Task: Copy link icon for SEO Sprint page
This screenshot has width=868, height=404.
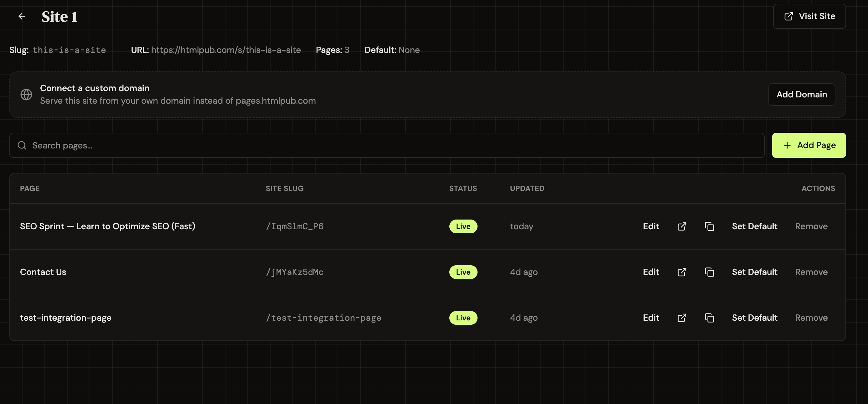Action: (709, 226)
